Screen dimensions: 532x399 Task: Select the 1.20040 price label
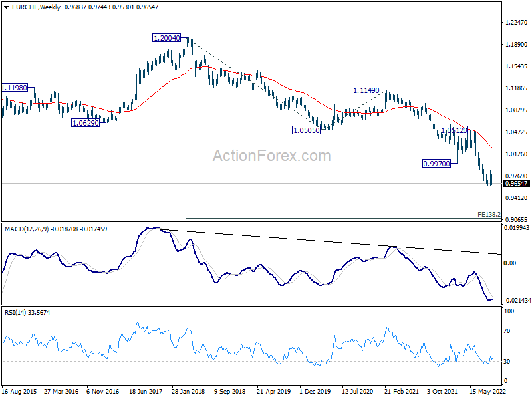point(166,38)
